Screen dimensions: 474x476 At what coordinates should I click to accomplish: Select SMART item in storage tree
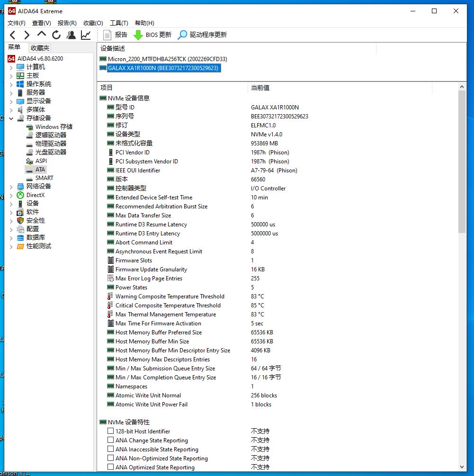tap(44, 178)
